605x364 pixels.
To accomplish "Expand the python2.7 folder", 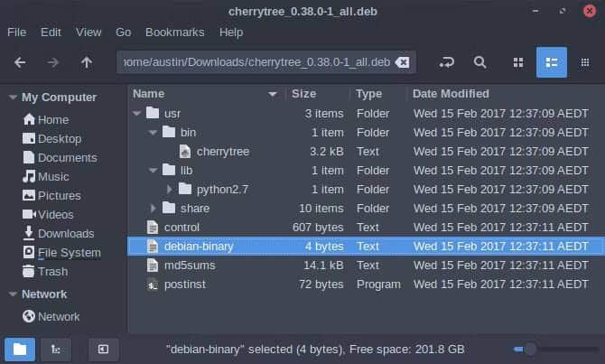I will 170,189.
